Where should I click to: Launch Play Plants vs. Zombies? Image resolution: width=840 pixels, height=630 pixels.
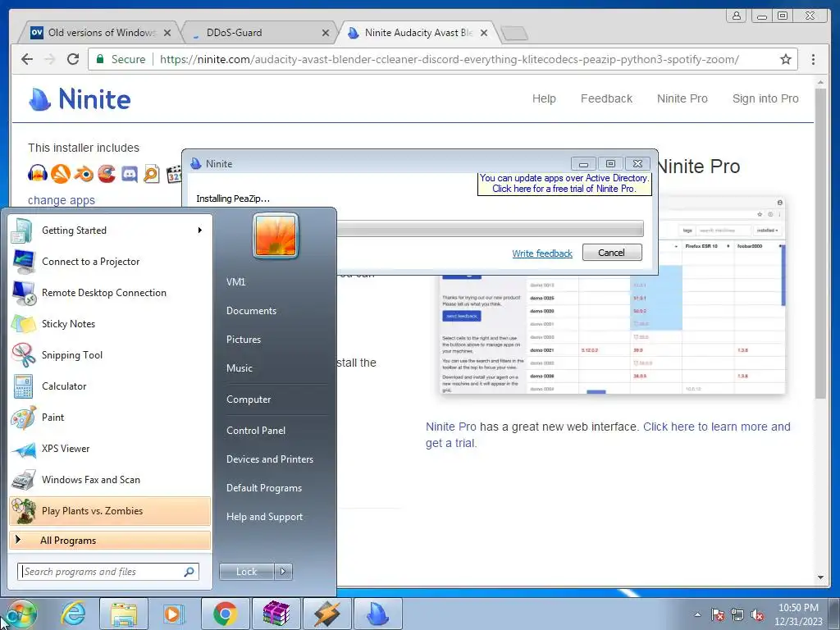pos(110,510)
